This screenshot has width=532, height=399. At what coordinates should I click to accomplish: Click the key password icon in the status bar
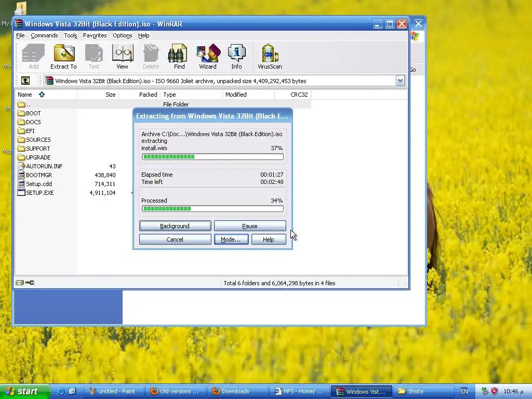pyautogui.click(x=30, y=283)
